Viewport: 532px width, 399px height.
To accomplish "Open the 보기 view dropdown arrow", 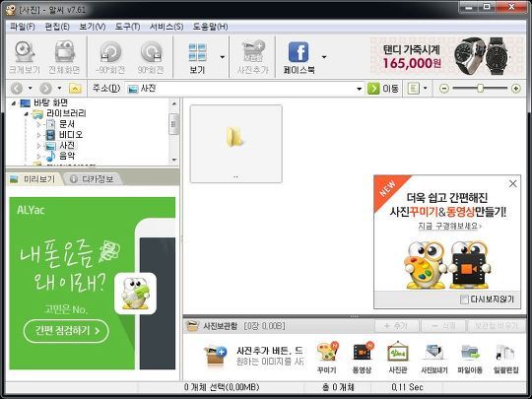I will point(223,57).
